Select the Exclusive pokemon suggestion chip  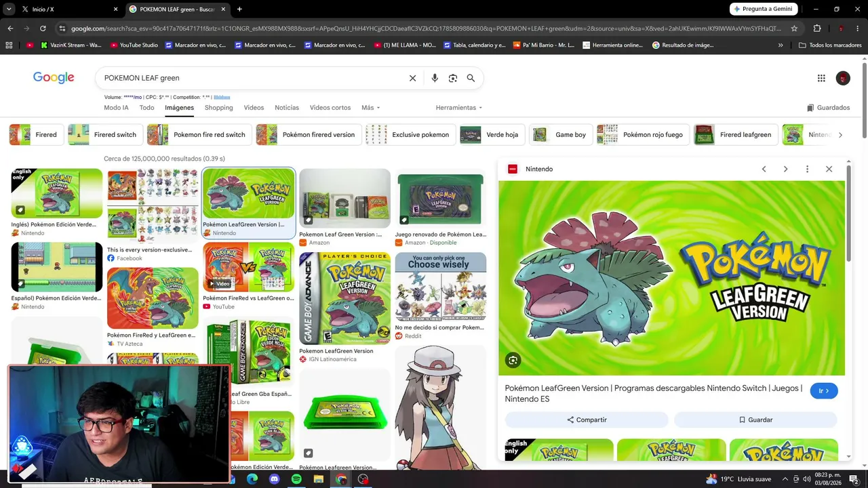pyautogui.click(x=410, y=135)
